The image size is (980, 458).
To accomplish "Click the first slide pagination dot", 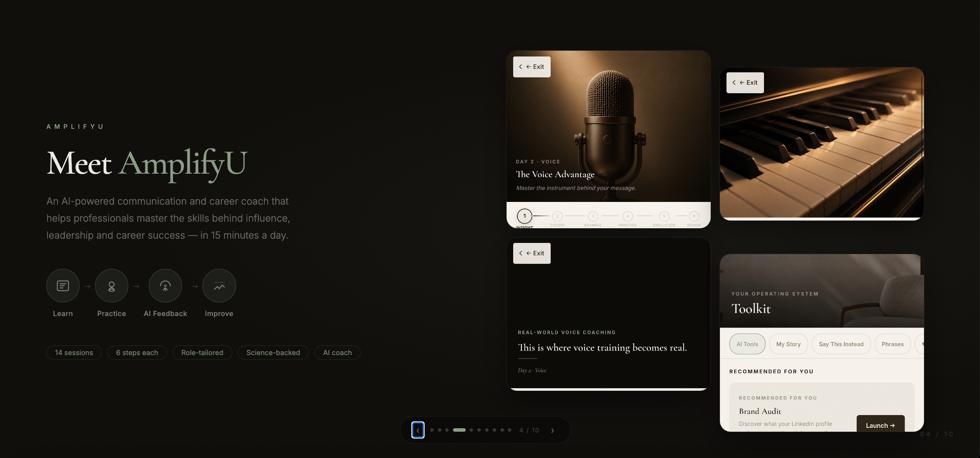I will tap(432, 430).
